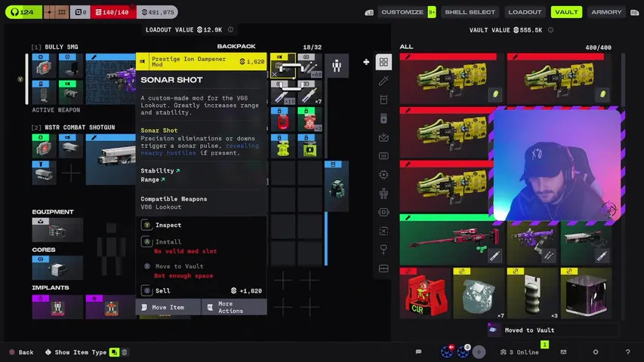Open the mail envelope icon
644x362 pixels.
pyautogui.click(x=563, y=351)
